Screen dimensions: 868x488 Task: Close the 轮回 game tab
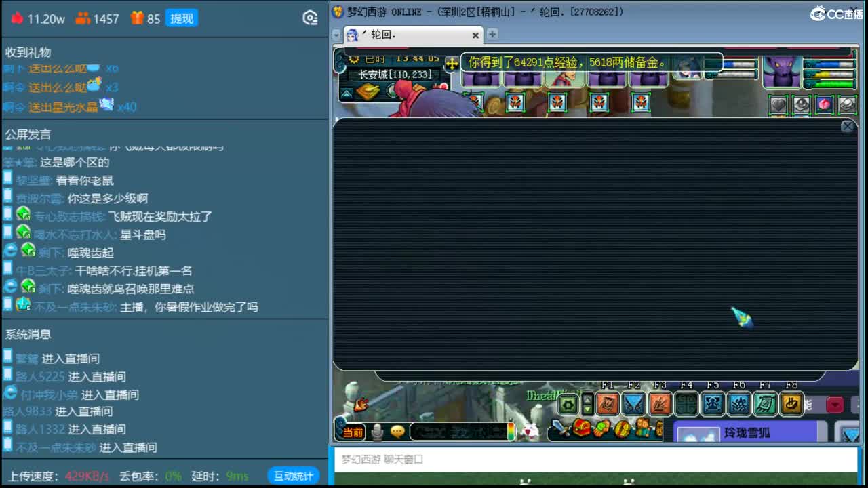pos(475,35)
